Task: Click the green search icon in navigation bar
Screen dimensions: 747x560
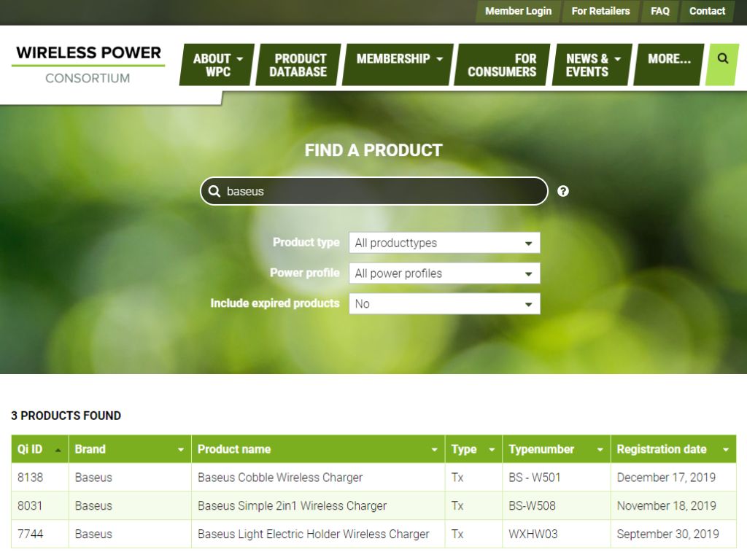Action: [722, 64]
